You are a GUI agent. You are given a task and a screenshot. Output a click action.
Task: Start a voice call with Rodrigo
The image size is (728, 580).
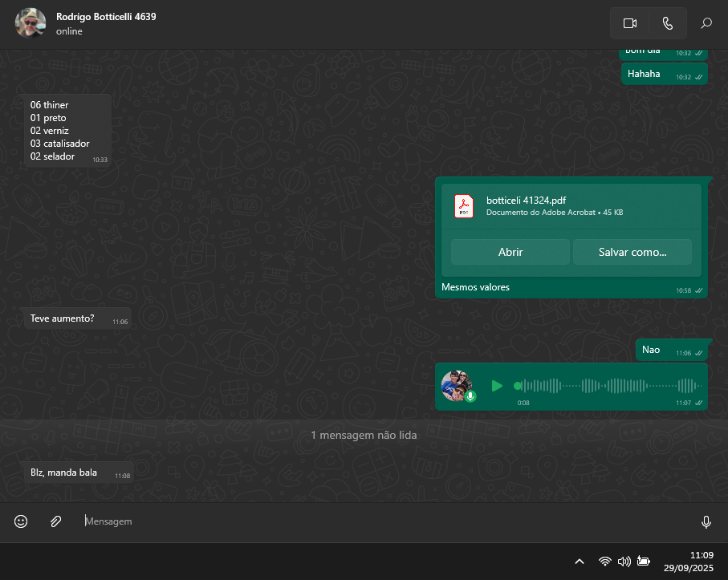click(x=668, y=23)
